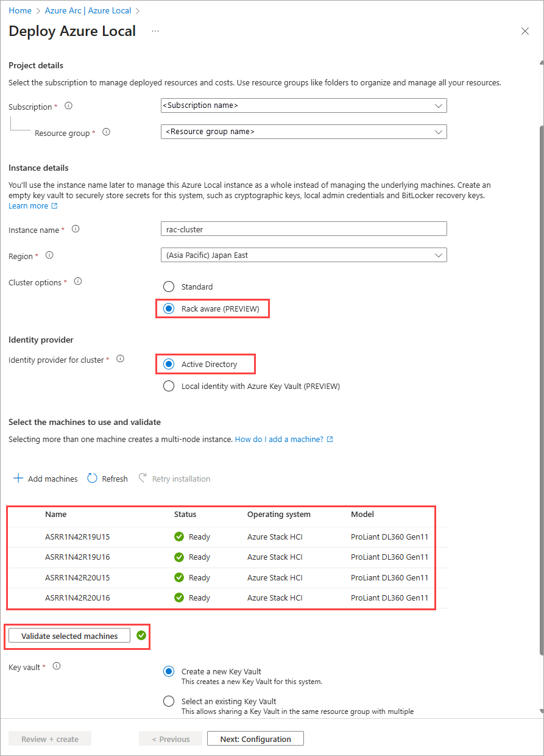This screenshot has width=544, height=756.
Task: Click the Refresh machines icon
Action: 93,479
